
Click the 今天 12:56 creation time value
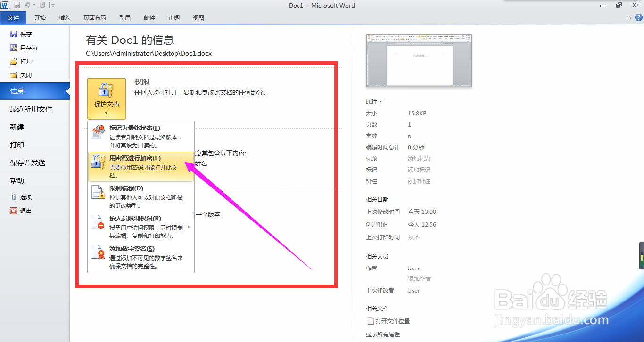coord(422,225)
